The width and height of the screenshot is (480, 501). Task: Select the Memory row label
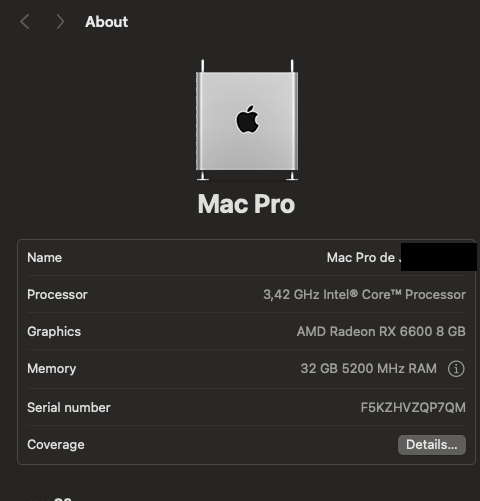point(52,369)
